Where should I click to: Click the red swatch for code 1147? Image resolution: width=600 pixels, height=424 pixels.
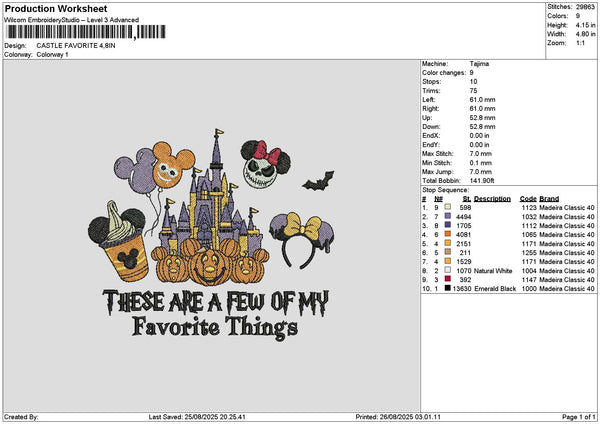[x=447, y=279]
